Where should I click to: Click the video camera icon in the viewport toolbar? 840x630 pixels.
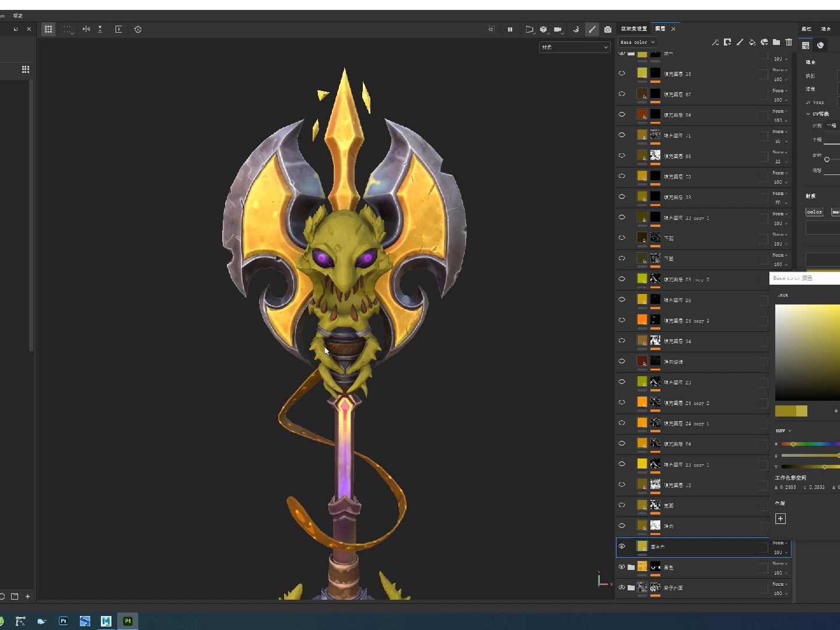(558, 29)
